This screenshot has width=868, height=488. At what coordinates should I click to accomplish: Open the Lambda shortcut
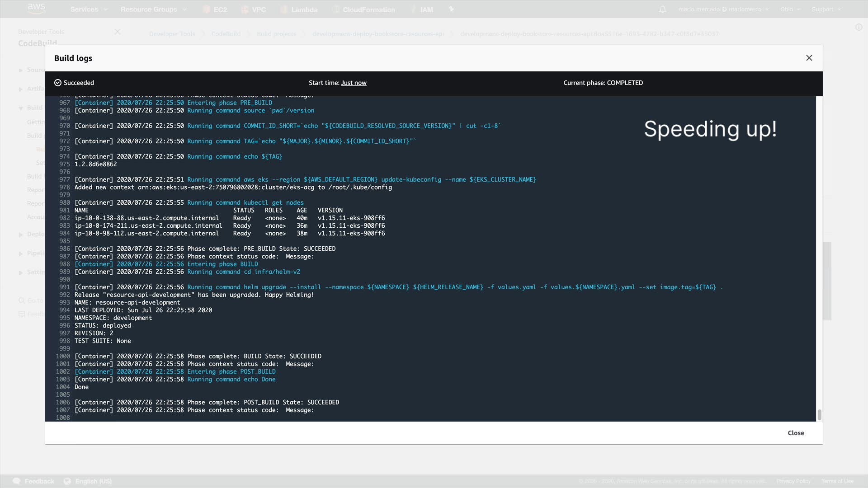click(299, 9)
